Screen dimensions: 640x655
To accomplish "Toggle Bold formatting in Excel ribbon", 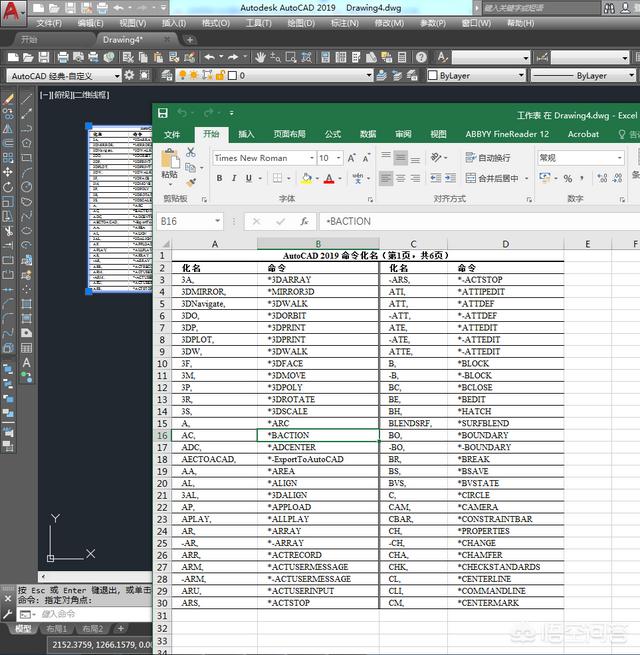I will (219, 178).
